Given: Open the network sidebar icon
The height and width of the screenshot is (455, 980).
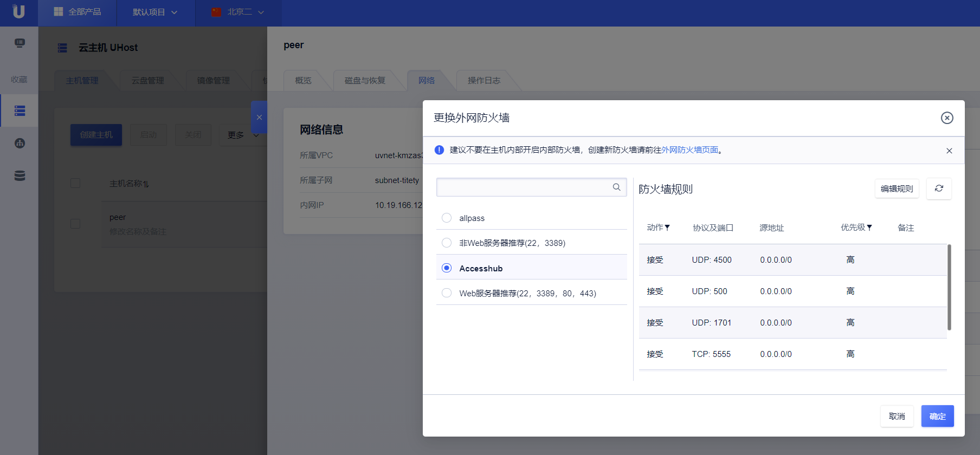Looking at the screenshot, I should tap(20, 143).
